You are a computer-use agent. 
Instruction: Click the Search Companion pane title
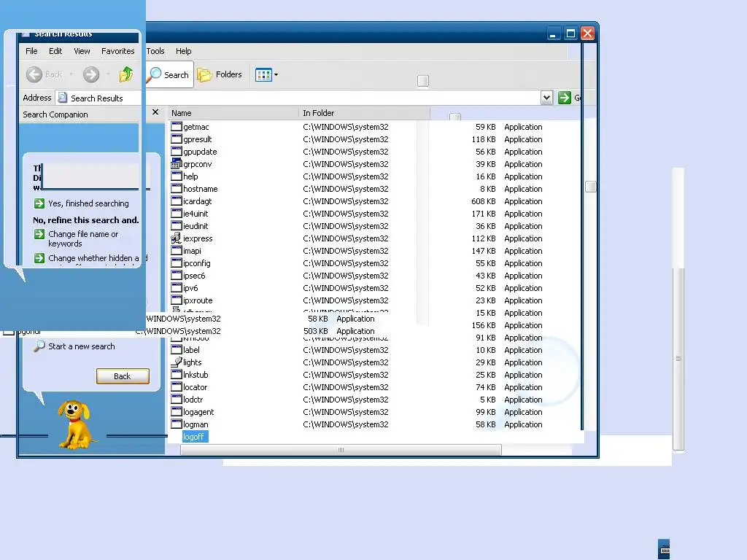[55, 114]
